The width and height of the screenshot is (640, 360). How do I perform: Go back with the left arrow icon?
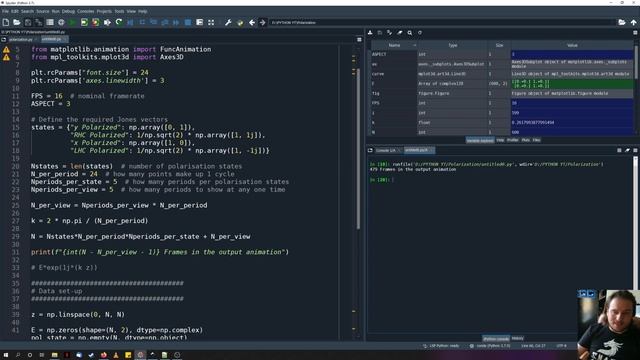pyautogui.click(x=252, y=22)
